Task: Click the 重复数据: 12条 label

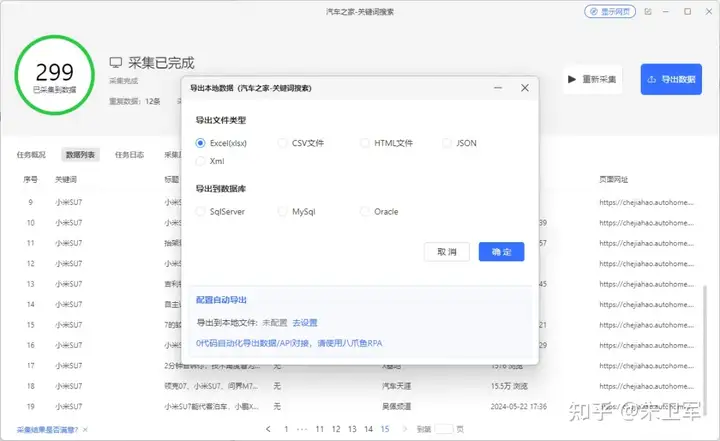Action: pyautogui.click(x=135, y=101)
